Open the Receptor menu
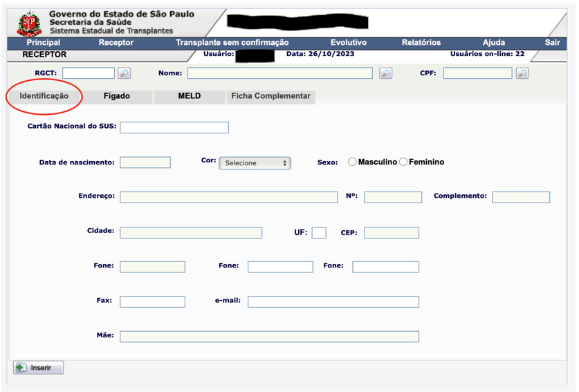The height and width of the screenshot is (392, 579). point(116,43)
